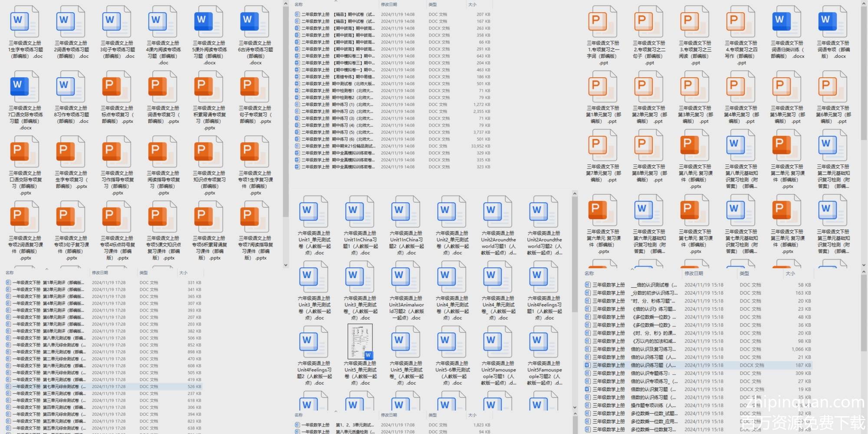Open 六年级英语上册 Unit4Feelings习题1 .doc
This screenshot has height=434, width=868.
(x=544, y=291)
